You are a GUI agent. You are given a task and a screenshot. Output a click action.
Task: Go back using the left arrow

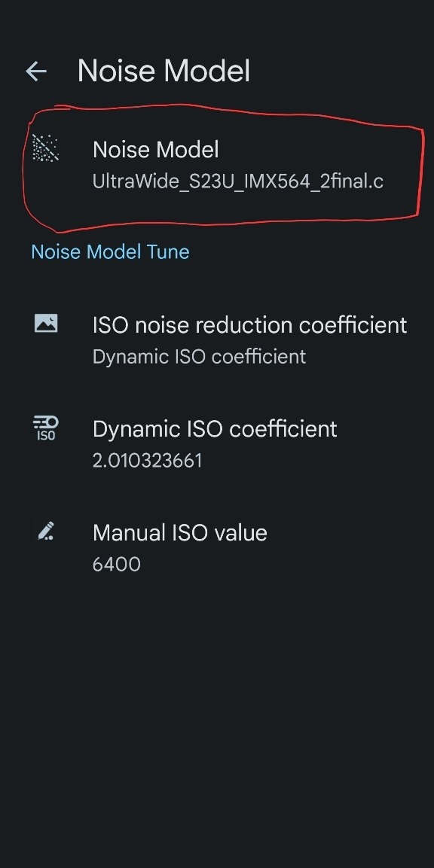tap(36, 71)
